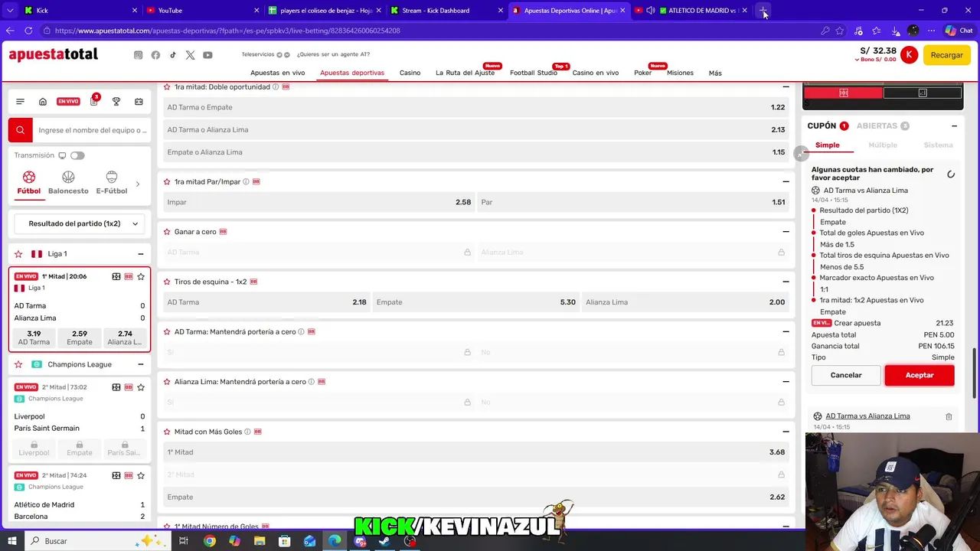Open the Poker menu item
Image resolution: width=980 pixels, height=551 pixels.
click(642, 73)
